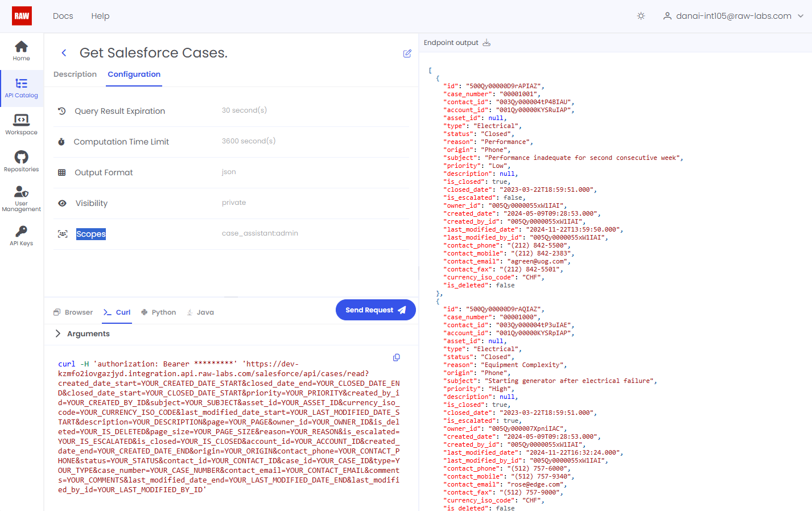
Task: Click reason "Equipment Complexity" in output
Action: click(x=505, y=365)
